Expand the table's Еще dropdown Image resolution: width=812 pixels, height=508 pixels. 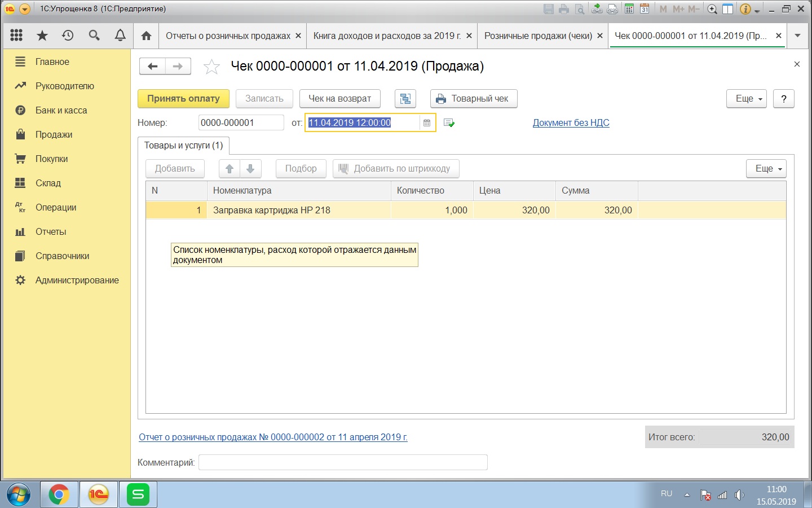click(766, 169)
